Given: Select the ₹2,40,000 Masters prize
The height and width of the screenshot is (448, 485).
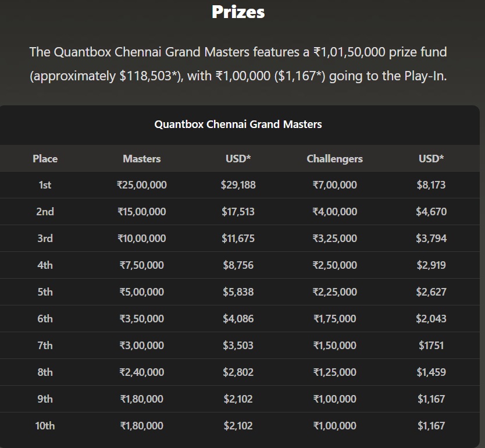Looking at the screenshot, I should (x=142, y=372).
